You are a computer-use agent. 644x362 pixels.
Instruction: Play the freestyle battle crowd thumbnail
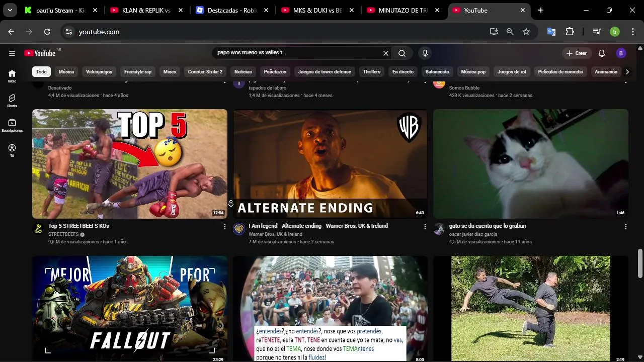pos(330,309)
